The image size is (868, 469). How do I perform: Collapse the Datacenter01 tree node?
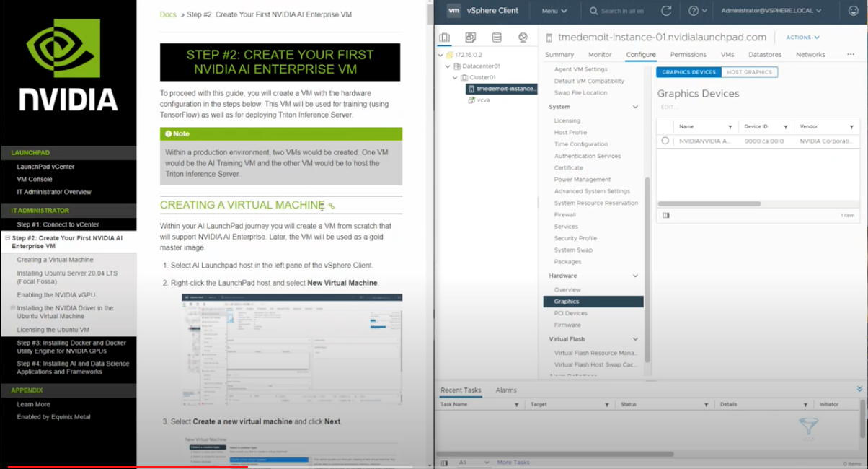pyautogui.click(x=448, y=66)
